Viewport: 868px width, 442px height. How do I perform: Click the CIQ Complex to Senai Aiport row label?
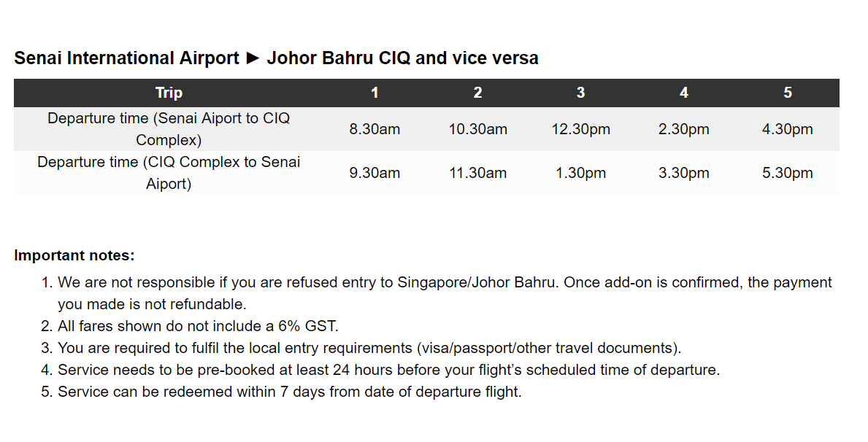tap(169, 173)
